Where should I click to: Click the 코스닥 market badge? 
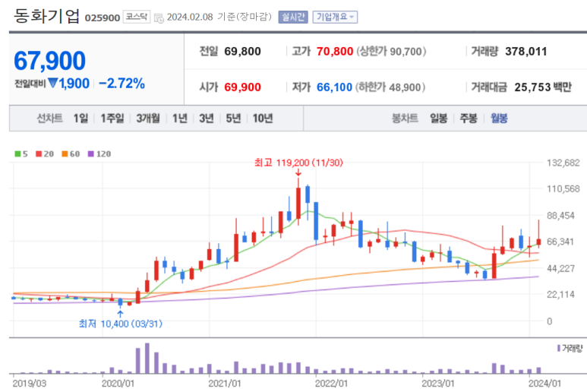[136, 17]
